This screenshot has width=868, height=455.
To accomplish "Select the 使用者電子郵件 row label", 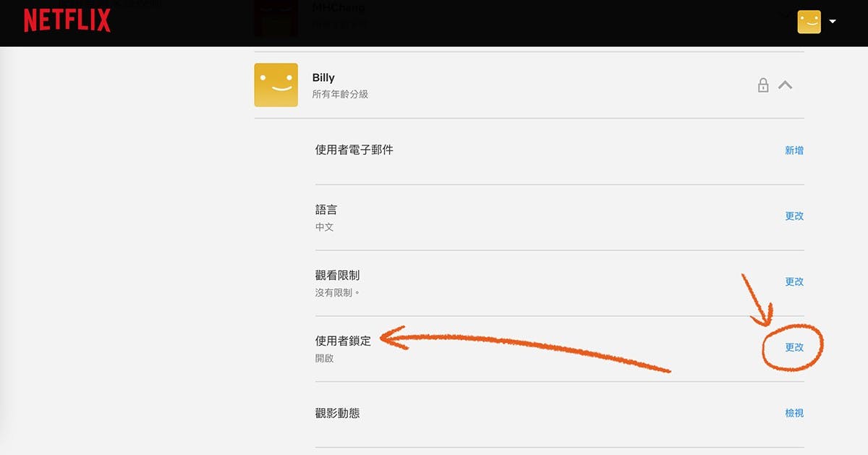I will pyautogui.click(x=354, y=150).
